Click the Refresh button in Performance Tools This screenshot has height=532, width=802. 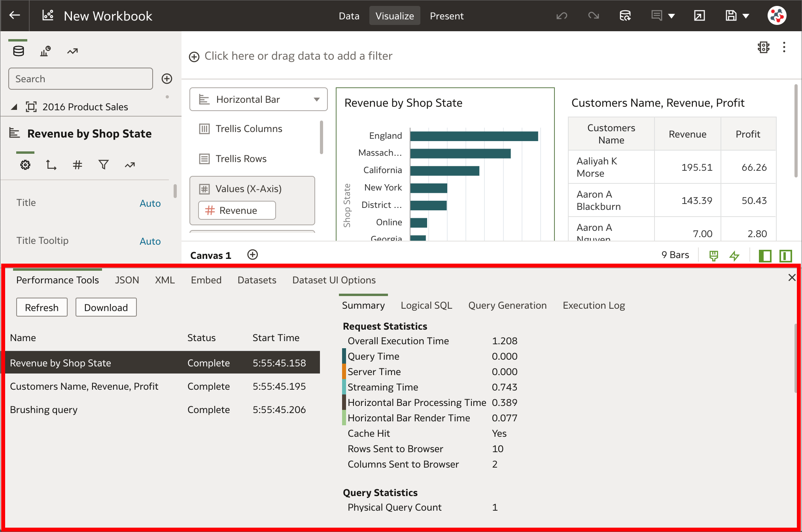click(42, 307)
